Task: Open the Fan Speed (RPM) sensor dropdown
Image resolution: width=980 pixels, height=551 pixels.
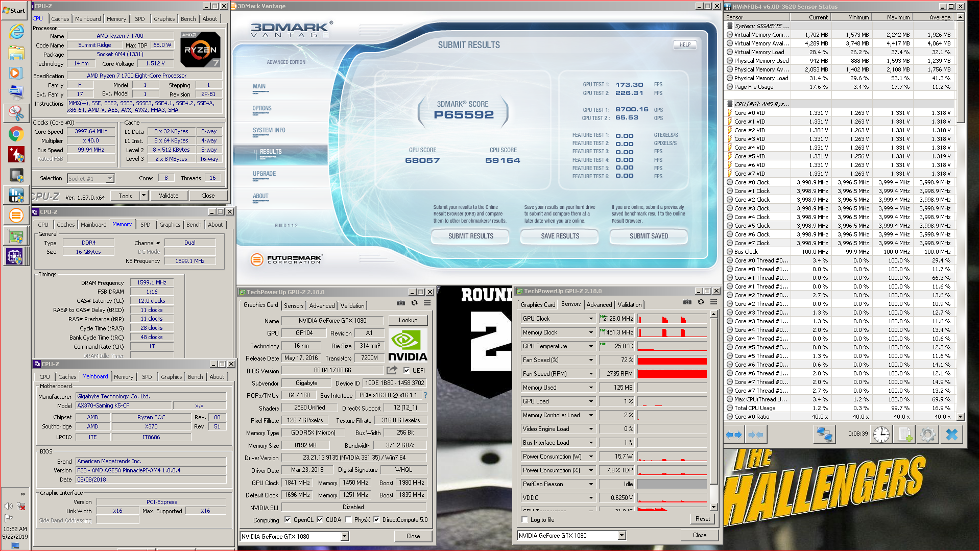Action: tap(591, 374)
